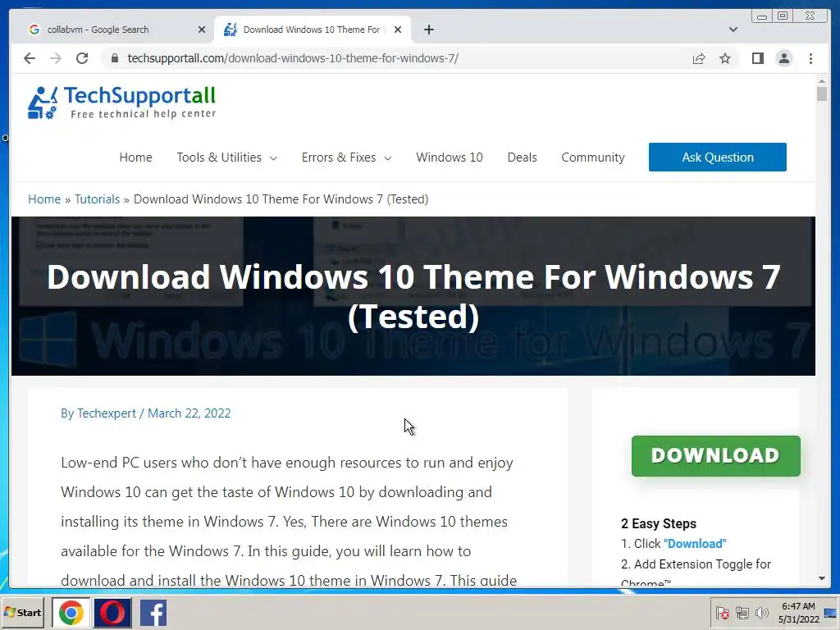Open the Errors & Fixes menu
This screenshot has height=630, width=840.
(x=339, y=157)
